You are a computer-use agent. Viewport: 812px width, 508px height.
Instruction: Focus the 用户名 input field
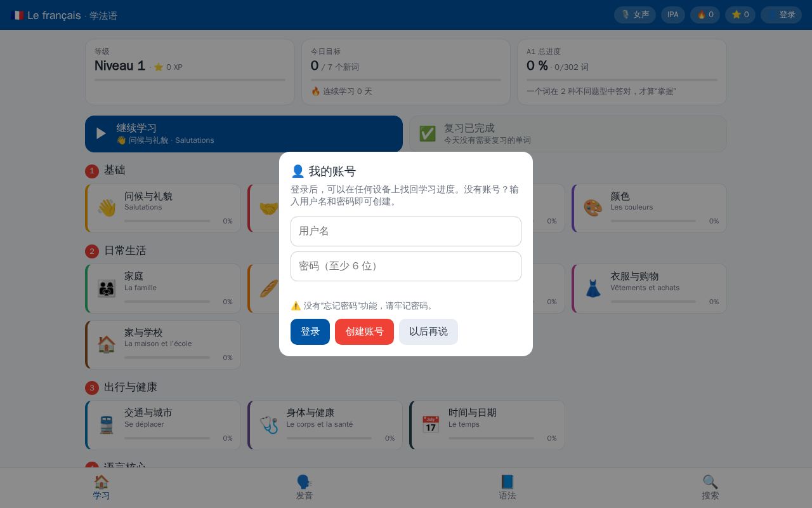click(x=406, y=231)
